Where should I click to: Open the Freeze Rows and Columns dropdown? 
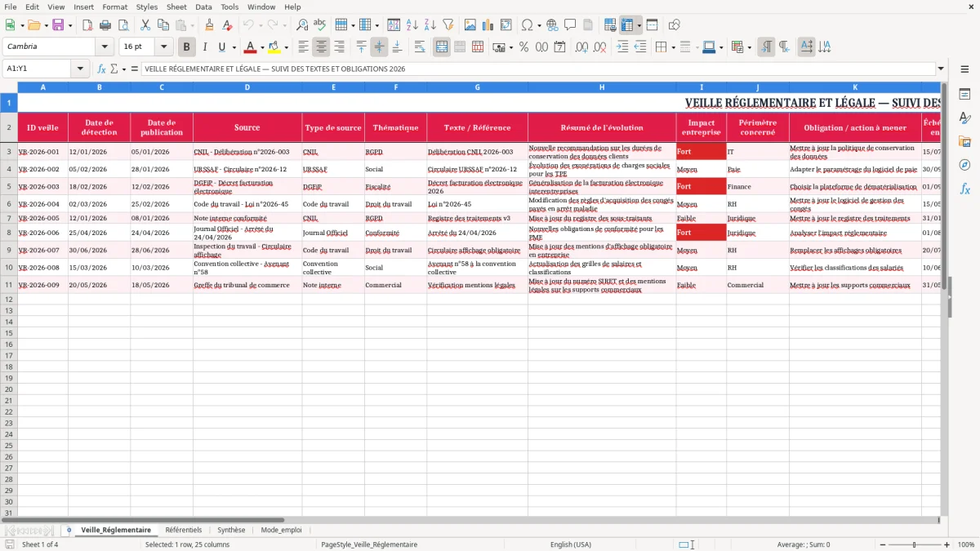[639, 25]
